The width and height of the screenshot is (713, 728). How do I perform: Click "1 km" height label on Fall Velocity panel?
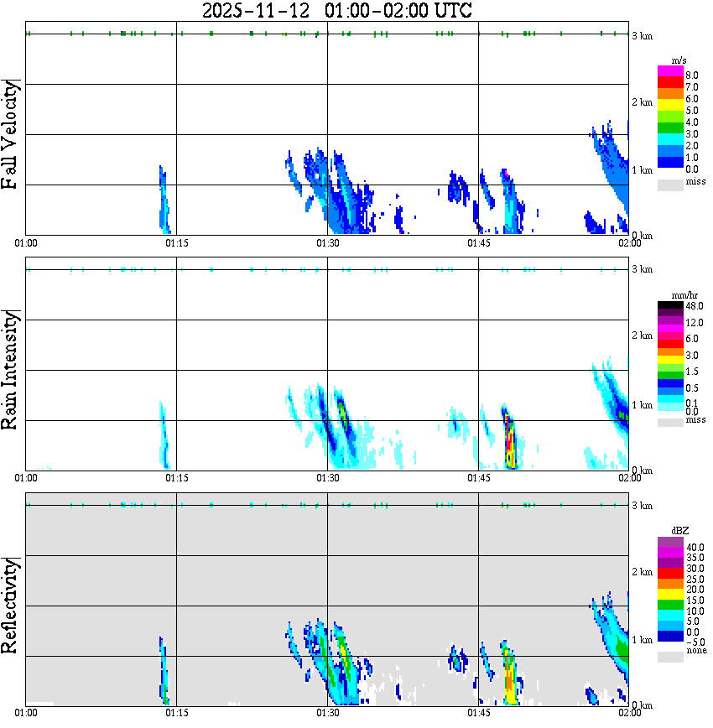642,170
